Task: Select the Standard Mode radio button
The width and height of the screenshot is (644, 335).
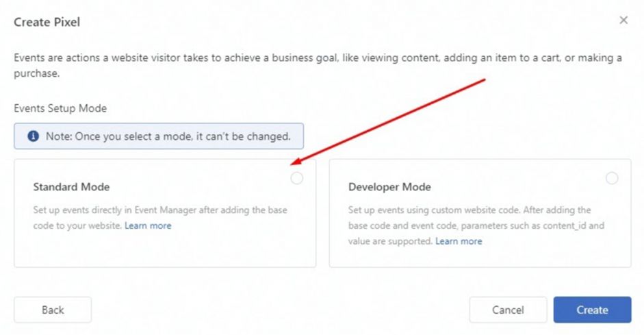Action: pos(296,178)
